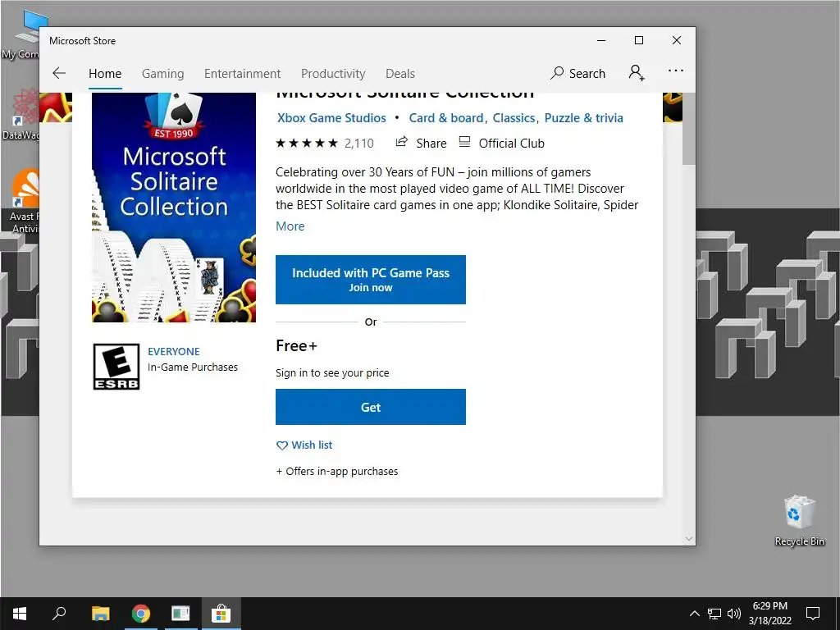Click the 'Free+' price text

click(296, 345)
